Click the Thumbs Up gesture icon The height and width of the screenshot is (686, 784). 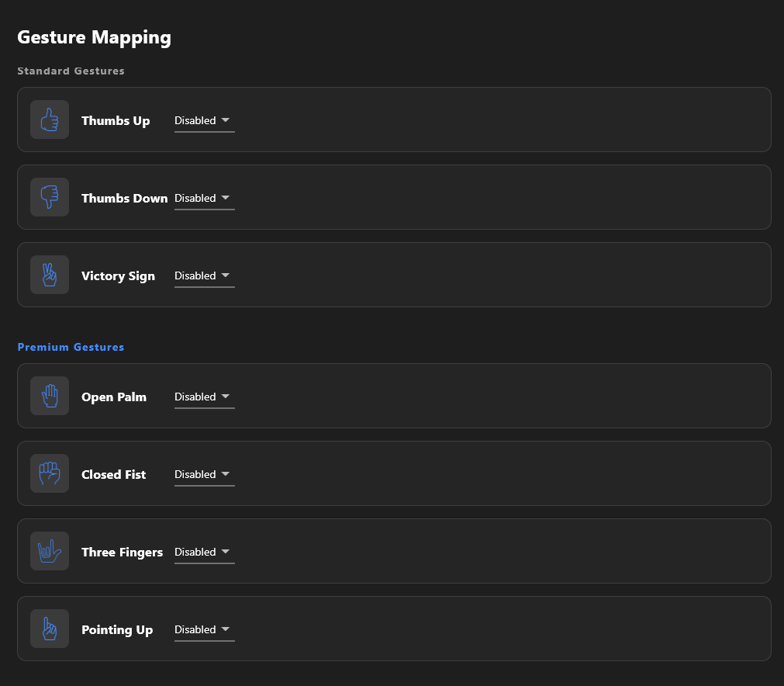50,120
